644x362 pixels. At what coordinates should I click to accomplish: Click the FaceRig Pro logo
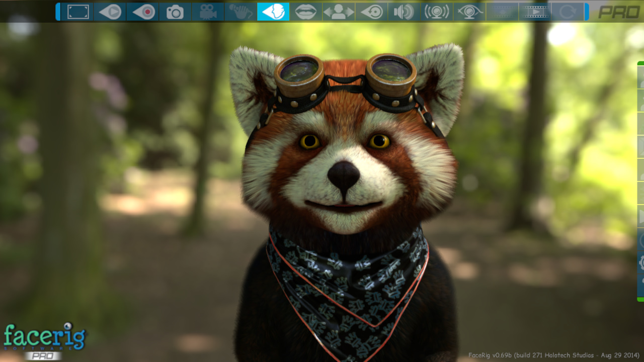point(44,340)
